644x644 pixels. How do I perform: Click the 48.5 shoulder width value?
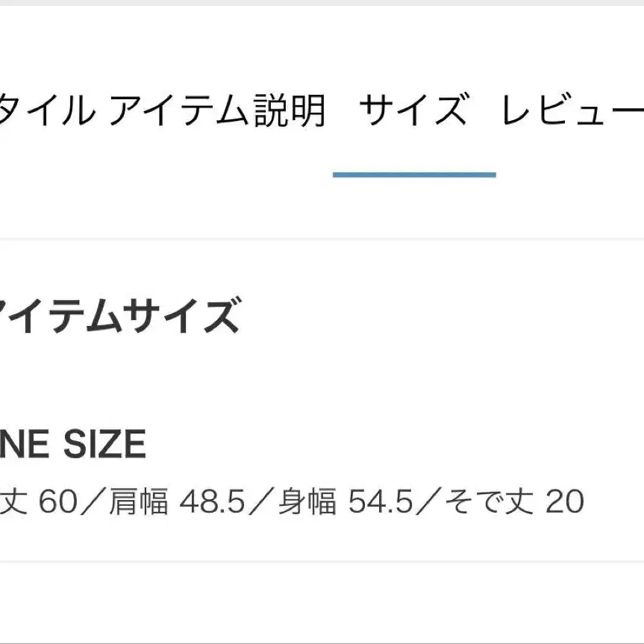coord(213,502)
